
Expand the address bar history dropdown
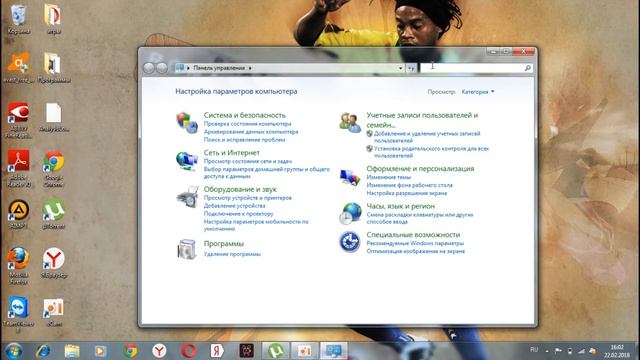(x=400, y=68)
